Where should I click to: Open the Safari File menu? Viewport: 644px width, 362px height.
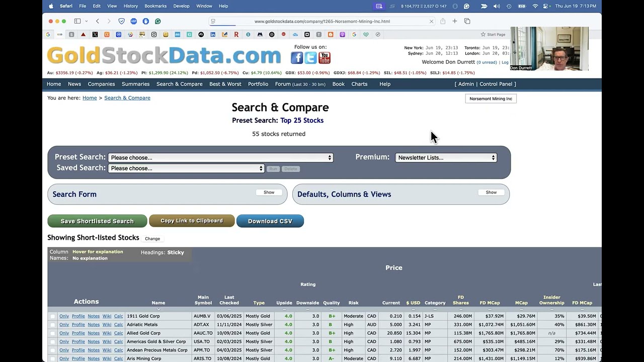point(83,6)
